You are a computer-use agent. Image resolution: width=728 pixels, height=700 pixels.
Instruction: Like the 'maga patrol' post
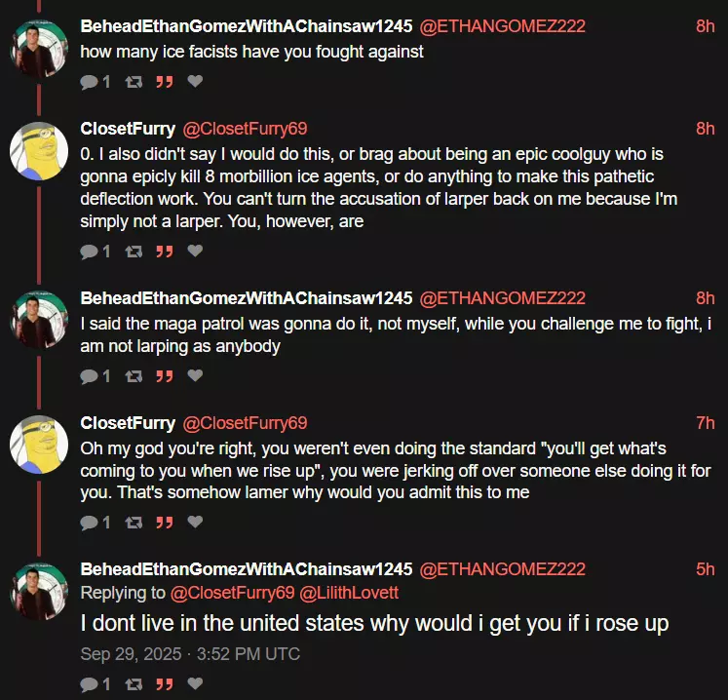pos(195,375)
